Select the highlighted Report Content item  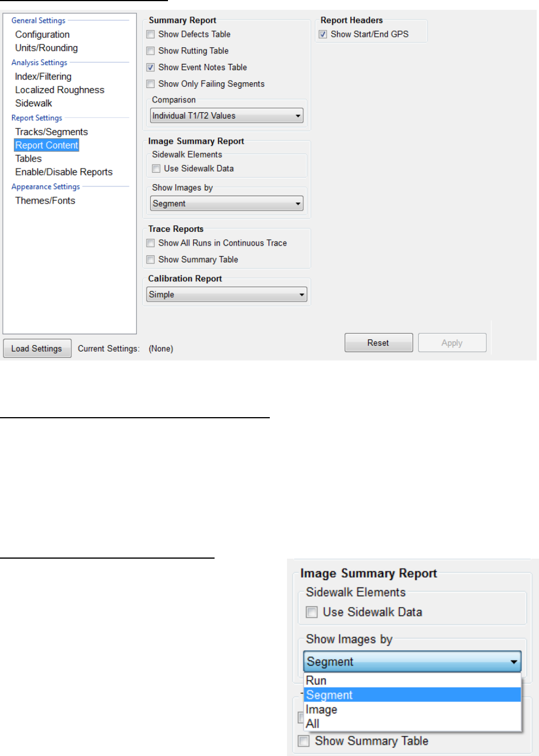point(47,145)
